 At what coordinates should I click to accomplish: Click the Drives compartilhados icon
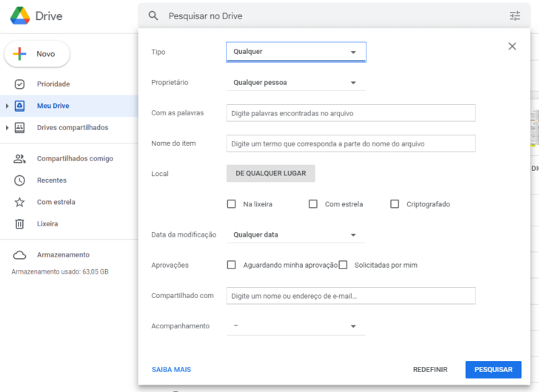point(19,128)
